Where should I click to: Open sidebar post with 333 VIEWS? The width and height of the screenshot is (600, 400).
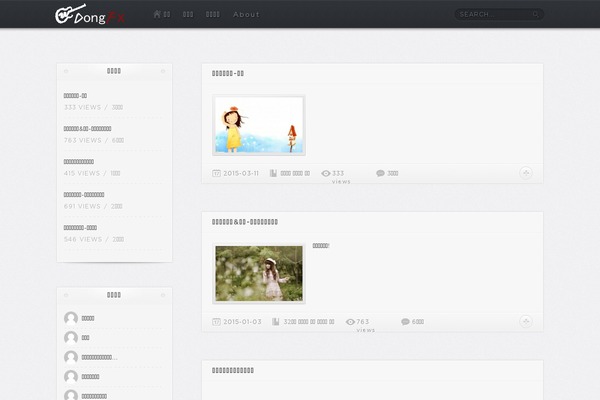point(75,96)
